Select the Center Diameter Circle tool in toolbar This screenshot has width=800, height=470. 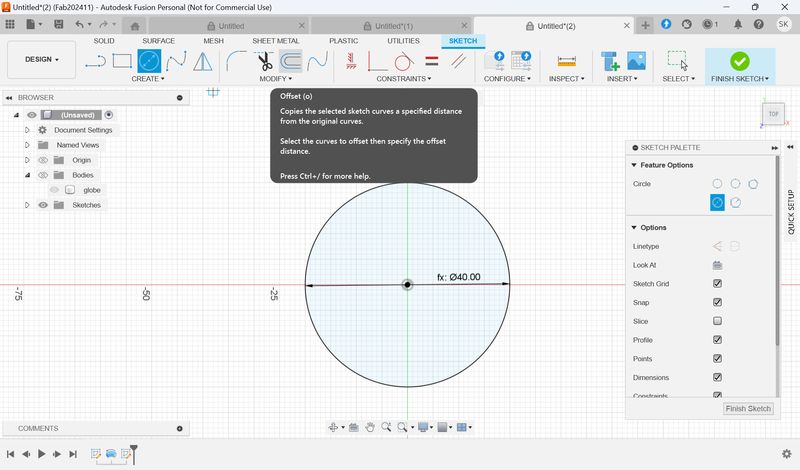[x=149, y=61]
